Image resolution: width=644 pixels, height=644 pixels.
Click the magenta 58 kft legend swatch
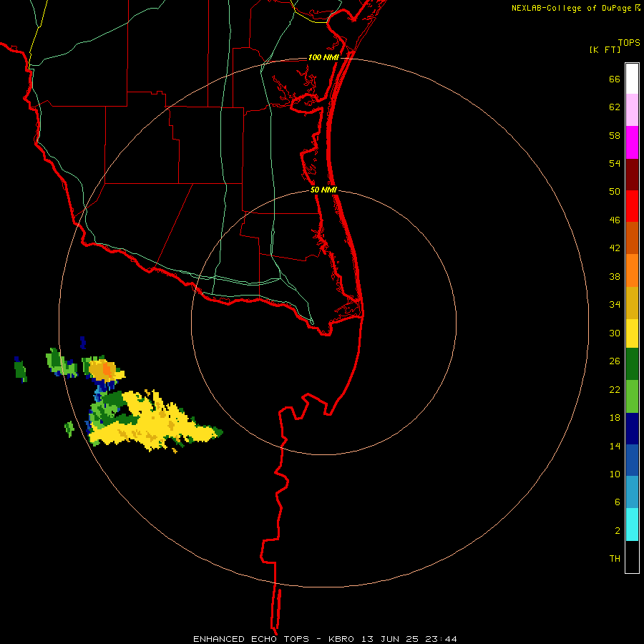click(632, 142)
